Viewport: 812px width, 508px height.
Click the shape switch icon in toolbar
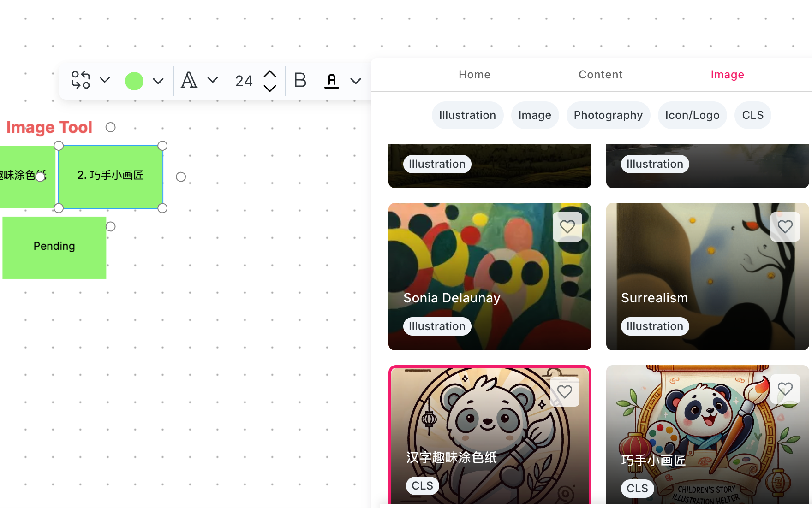coord(81,80)
